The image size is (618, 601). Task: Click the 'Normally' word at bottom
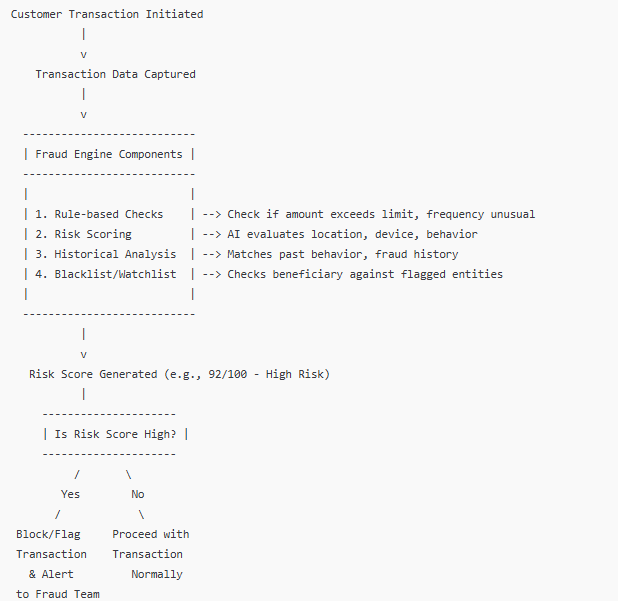(x=157, y=574)
